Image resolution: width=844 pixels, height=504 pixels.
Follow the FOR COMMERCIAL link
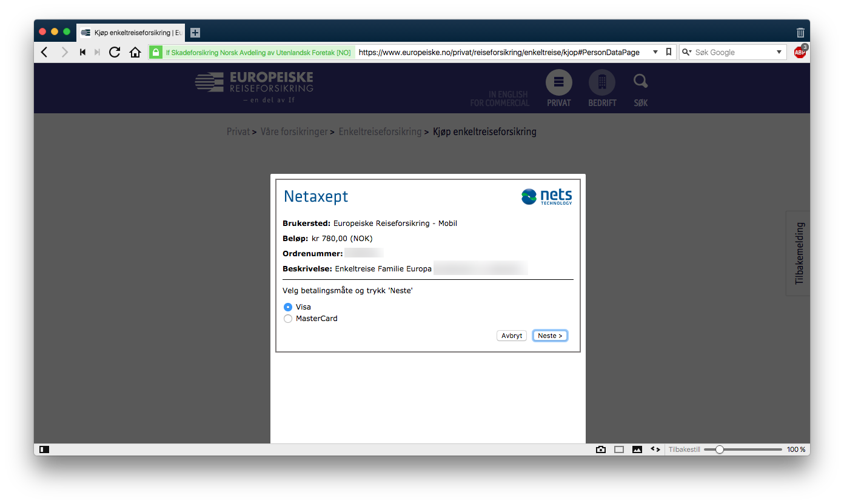pos(500,103)
